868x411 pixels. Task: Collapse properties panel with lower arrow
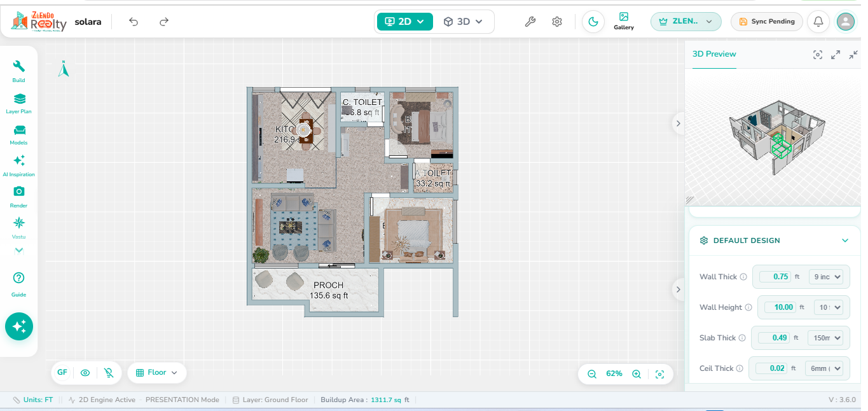point(678,289)
